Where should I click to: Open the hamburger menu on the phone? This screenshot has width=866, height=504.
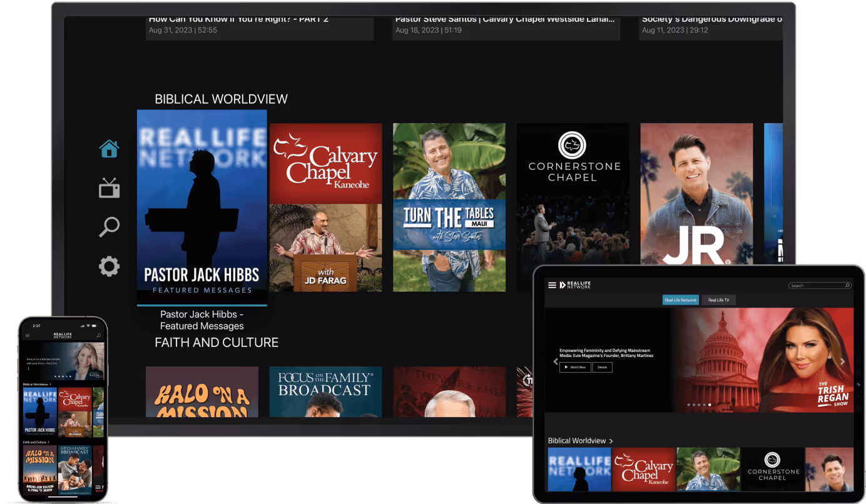pos(28,336)
